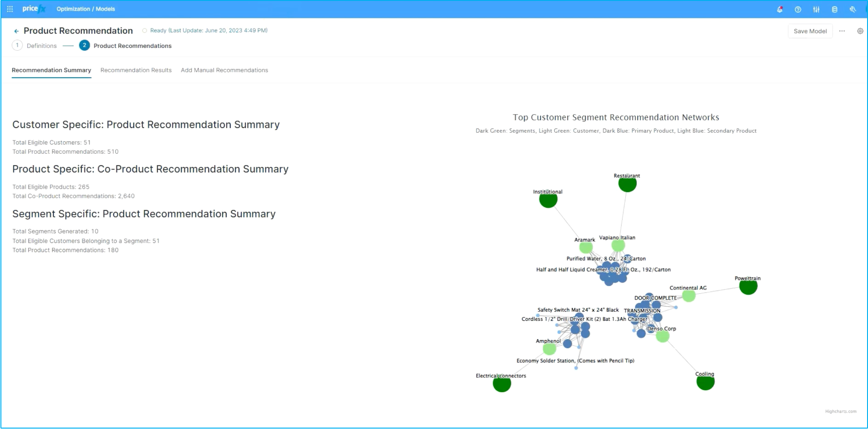Click the Optimization breadcrumb
The image size is (868, 429).
73,9
